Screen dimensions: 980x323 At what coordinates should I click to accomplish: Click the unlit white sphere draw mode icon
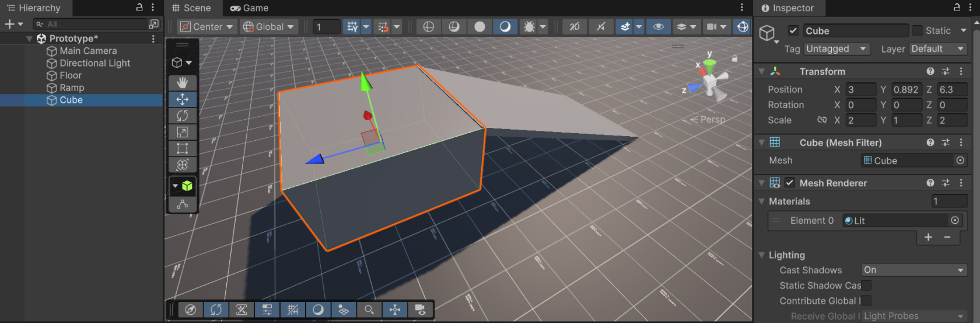pos(480,27)
